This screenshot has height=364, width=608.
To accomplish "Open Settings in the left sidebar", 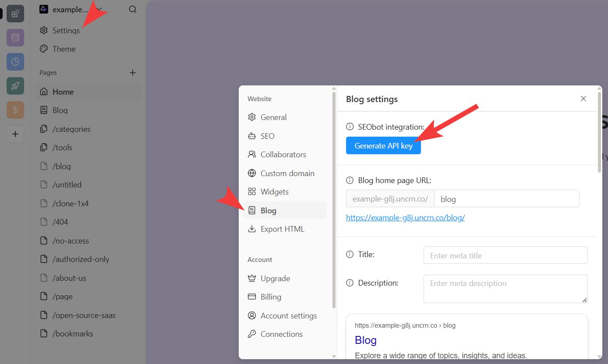I will point(66,31).
